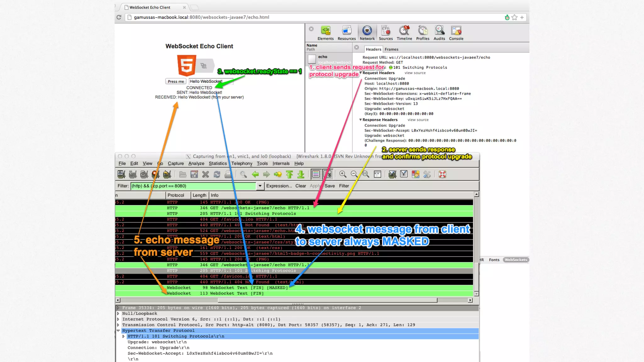The height and width of the screenshot is (362, 644).
Task: Open the Elements panel in DevTools
Action: click(x=325, y=33)
